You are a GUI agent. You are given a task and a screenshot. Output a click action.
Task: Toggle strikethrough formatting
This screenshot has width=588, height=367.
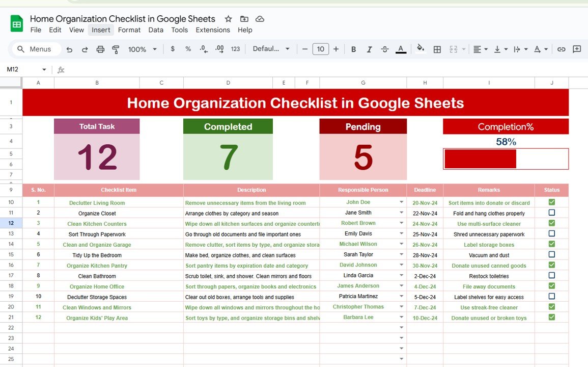point(385,49)
